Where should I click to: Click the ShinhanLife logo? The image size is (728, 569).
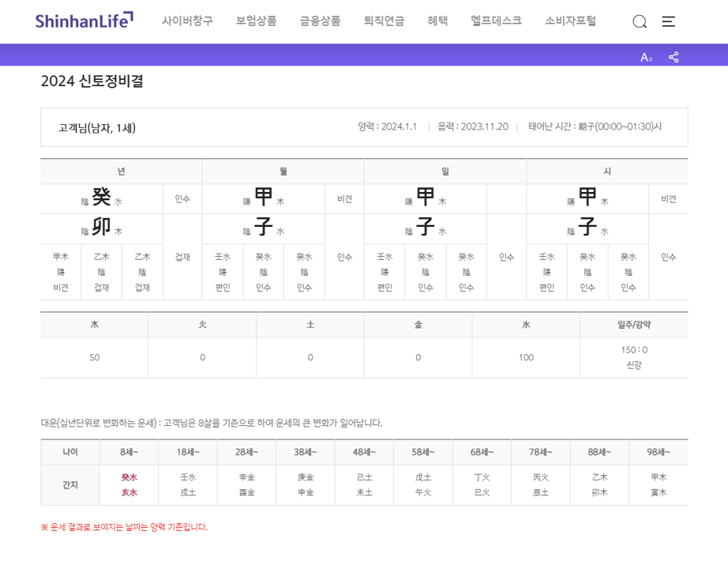point(82,18)
